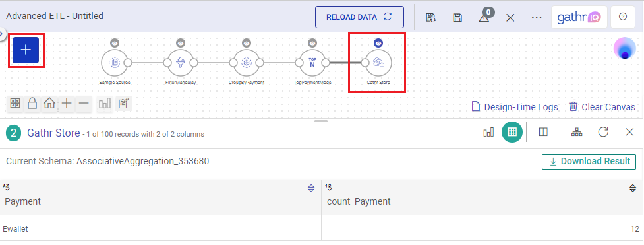
Task: Click the schema hierarchy icon
Action: pos(577,132)
